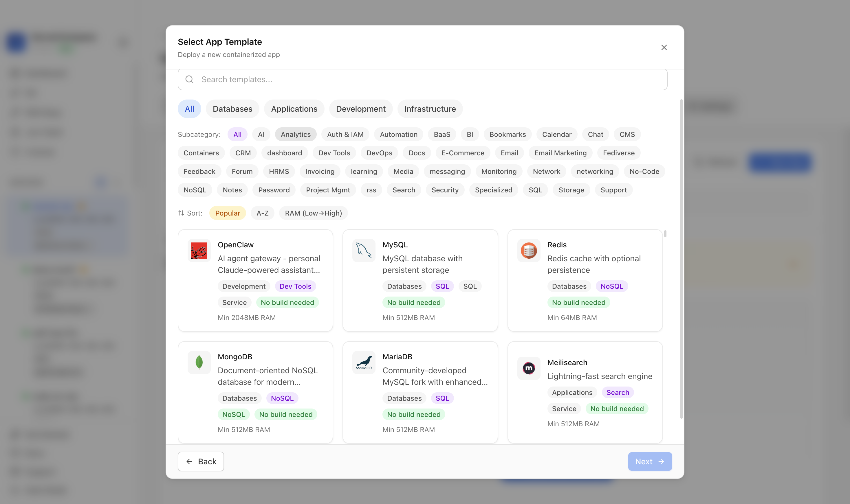
Task: Filter by CMS subcategory
Action: [627, 135]
